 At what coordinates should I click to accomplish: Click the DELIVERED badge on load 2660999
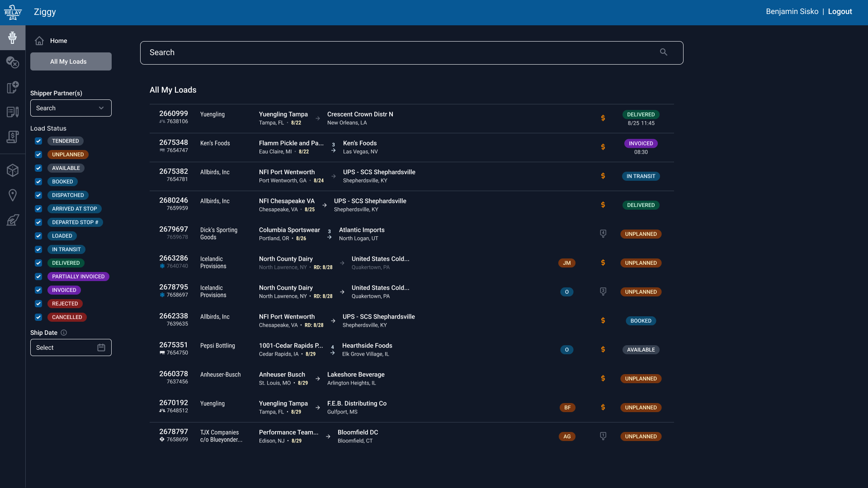[x=641, y=114]
